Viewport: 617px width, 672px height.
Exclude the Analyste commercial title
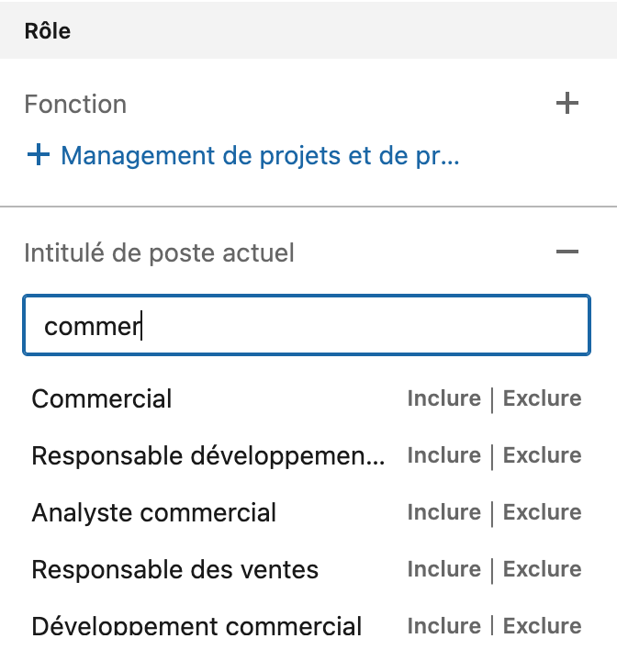click(542, 512)
